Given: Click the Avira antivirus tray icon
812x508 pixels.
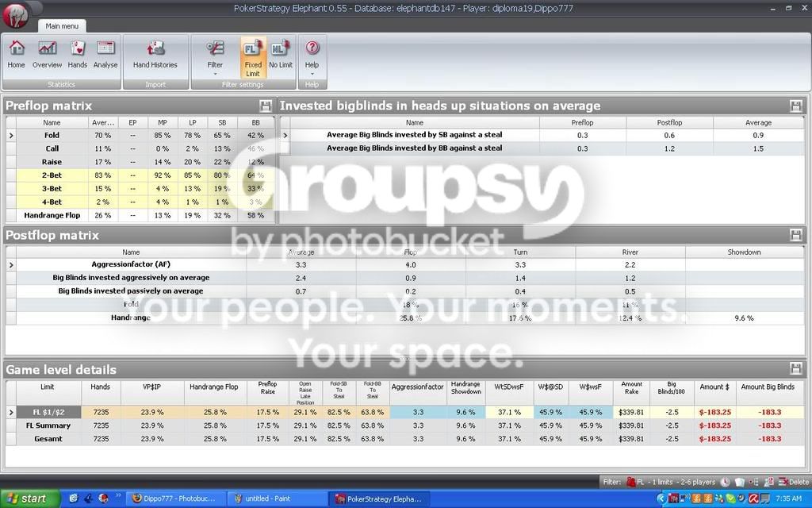Looking at the screenshot, I should (753, 498).
